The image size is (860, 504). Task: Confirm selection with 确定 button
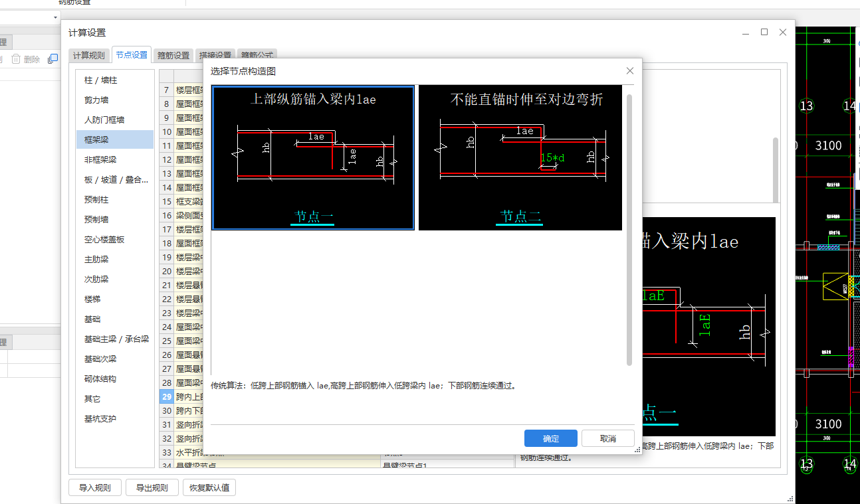click(551, 438)
